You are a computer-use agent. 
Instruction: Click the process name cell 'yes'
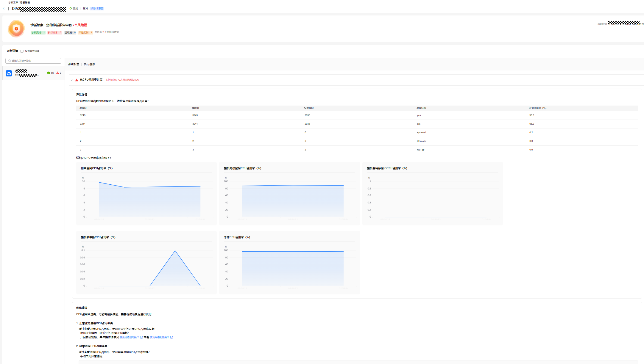[x=419, y=115]
